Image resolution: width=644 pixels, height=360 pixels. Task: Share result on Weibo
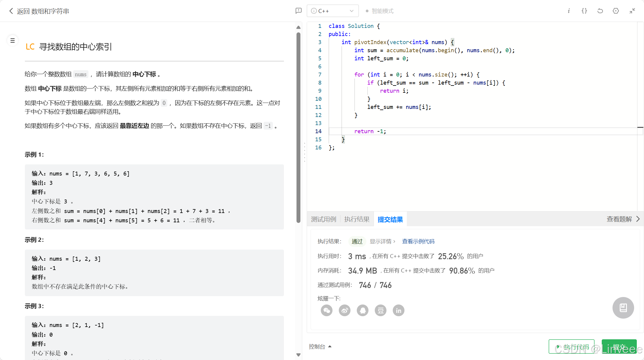click(x=344, y=310)
